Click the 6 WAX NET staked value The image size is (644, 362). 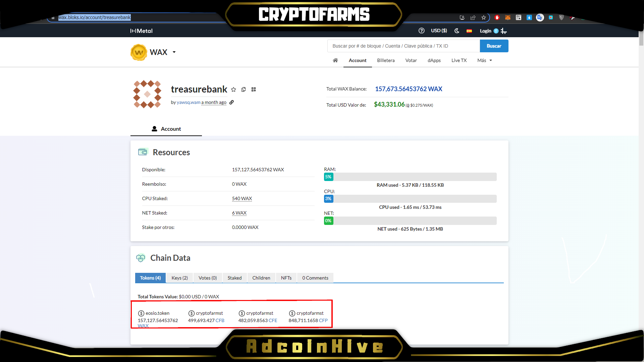[239, 213]
